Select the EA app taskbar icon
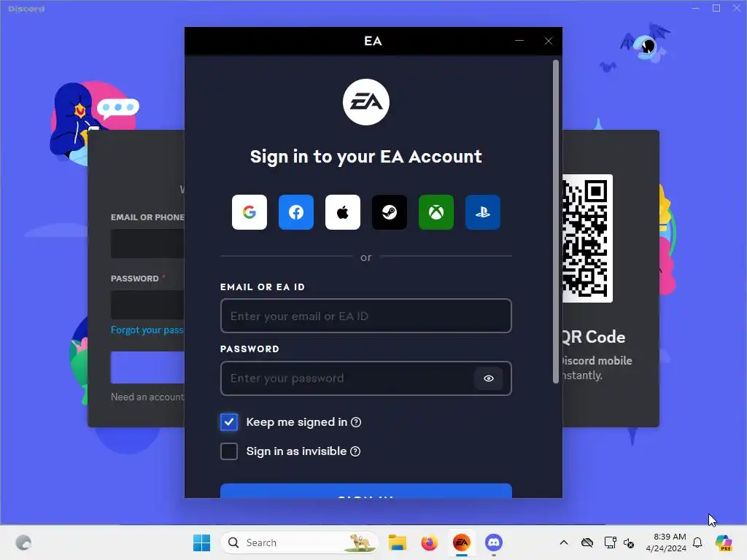Screen dimensions: 747x560 [x=461, y=542]
